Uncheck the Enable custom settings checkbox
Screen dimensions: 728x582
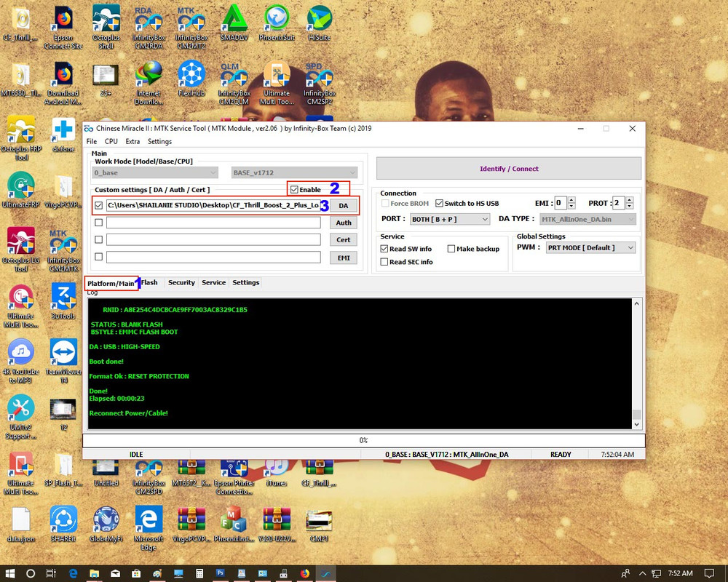(x=294, y=189)
